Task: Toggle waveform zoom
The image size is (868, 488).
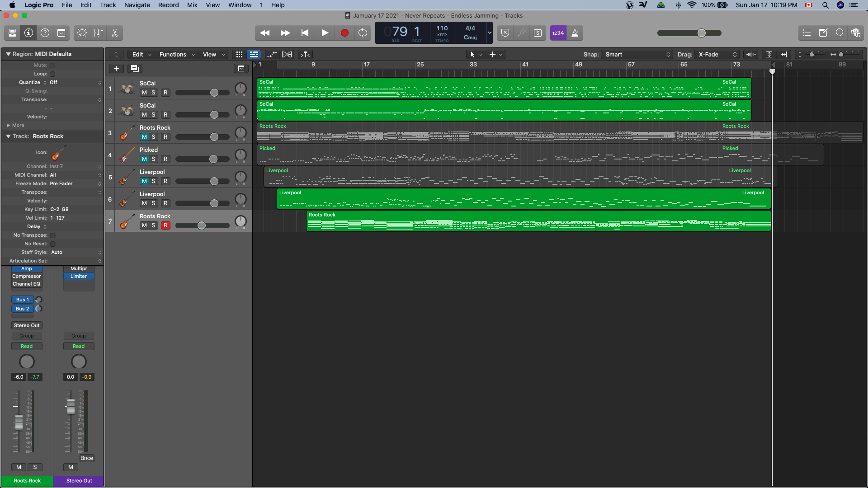Action: (751, 54)
